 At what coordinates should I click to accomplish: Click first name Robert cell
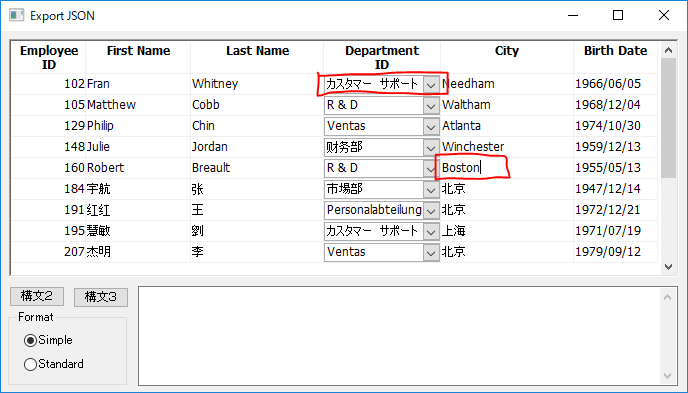[138, 168]
